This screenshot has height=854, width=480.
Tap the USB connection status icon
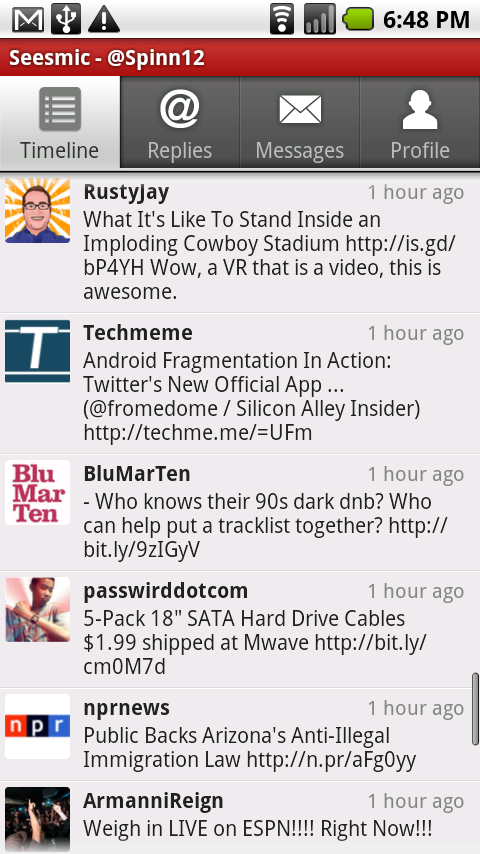pos(66,20)
